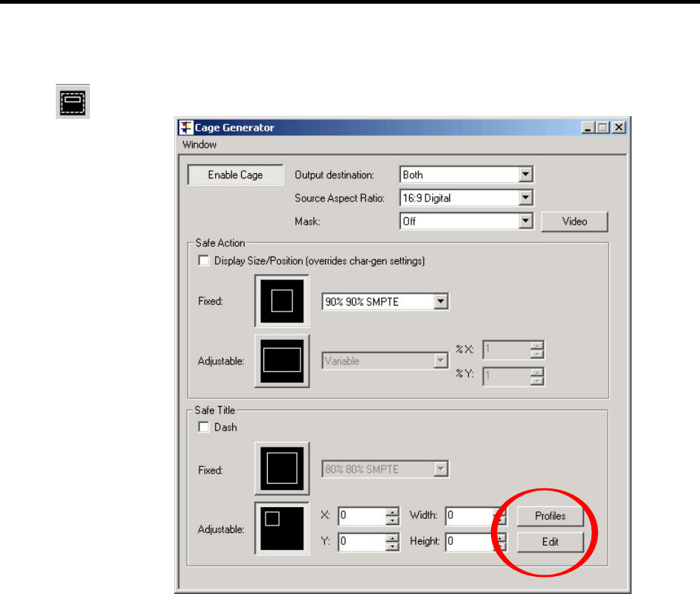This screenshot has height=594, width=700.
Task: Click the Width input field
Action: (469, 516)
